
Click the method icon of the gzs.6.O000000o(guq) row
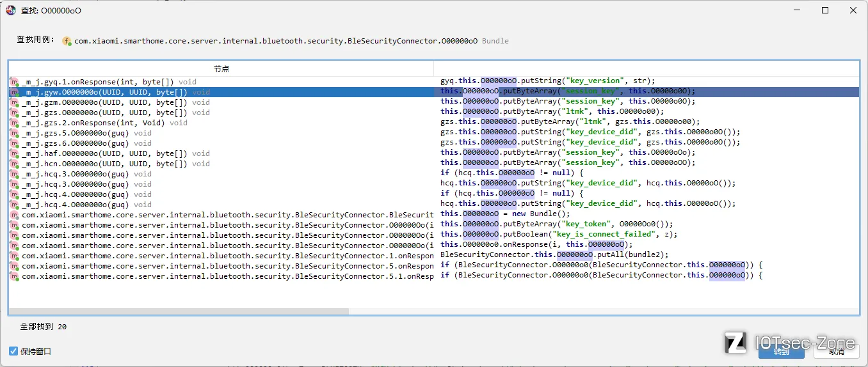(14, 143)
